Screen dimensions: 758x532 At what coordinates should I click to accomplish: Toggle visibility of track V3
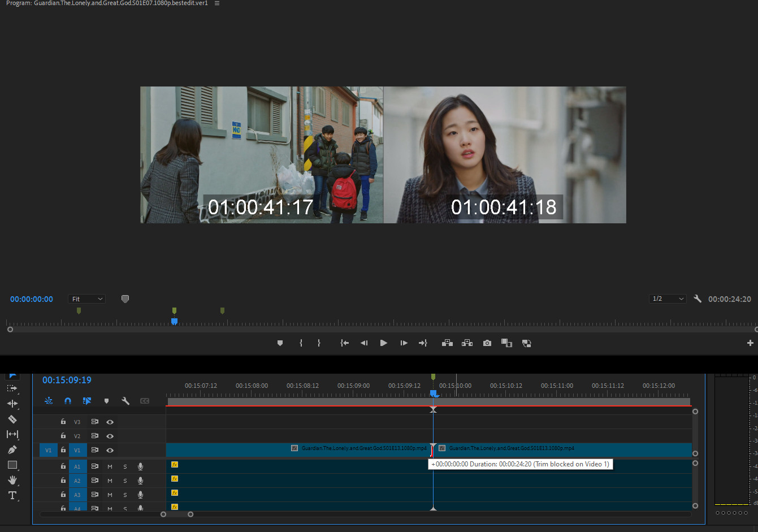pos(110,422)
